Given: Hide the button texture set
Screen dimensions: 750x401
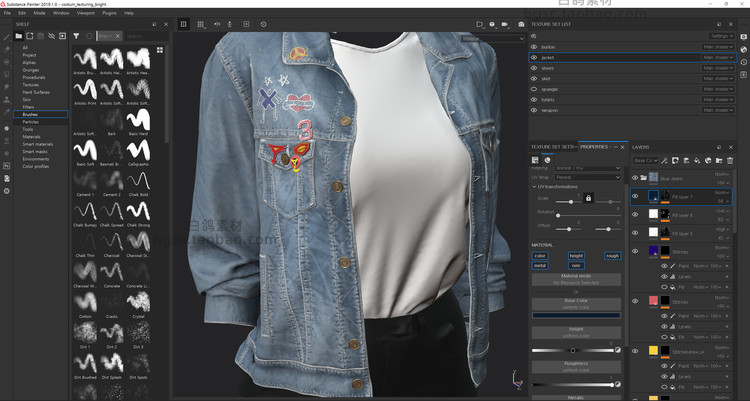Looking at the screenshot, I should 534,47.
